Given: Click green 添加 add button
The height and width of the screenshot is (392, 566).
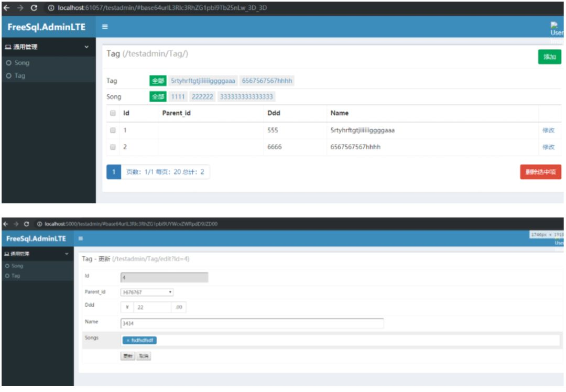Looking at the screenshot, I should coord(549,57).
